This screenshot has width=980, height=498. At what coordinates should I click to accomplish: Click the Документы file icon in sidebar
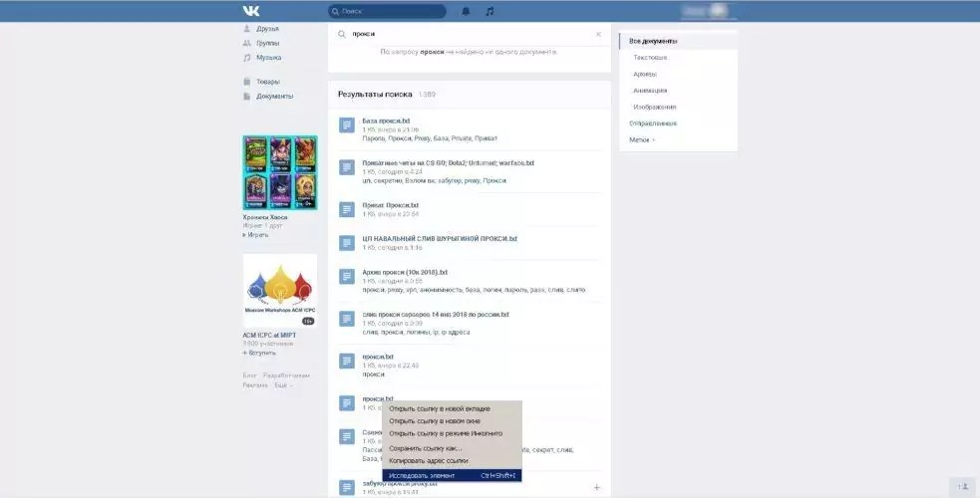(x=247, y=96)
